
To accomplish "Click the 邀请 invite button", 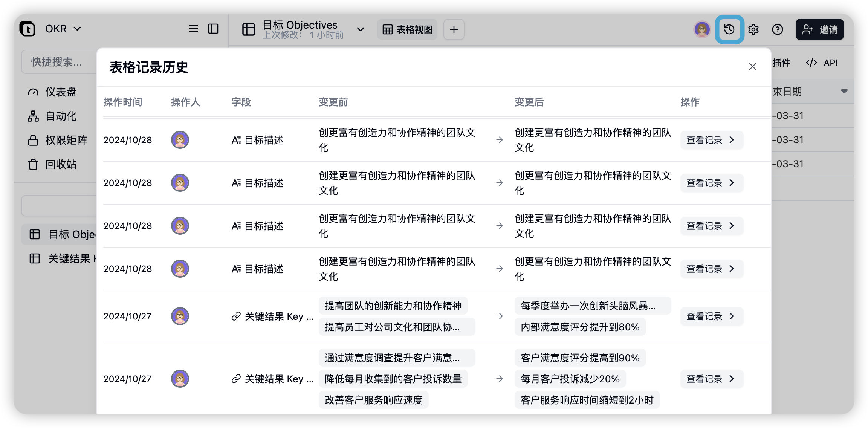I will tap(819, 29).
